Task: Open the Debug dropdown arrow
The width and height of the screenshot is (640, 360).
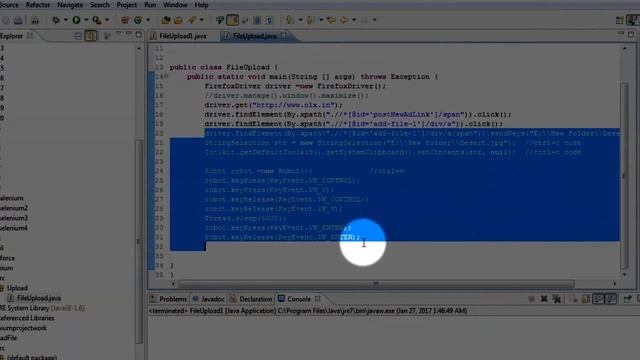Action: 65,20
